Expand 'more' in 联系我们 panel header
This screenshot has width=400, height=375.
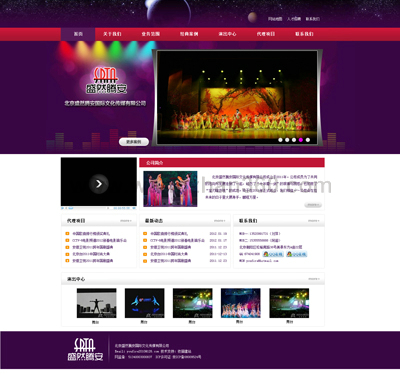click(313, 221)
